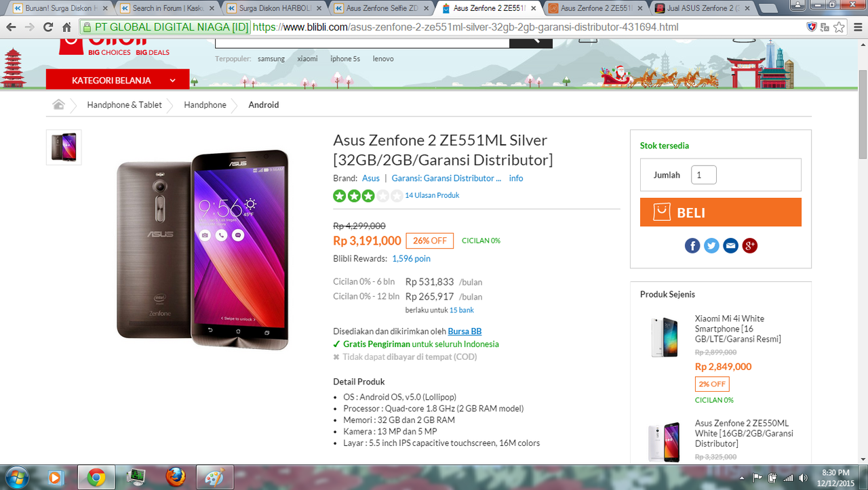Share the product via email icon
868x490 pixels.
[x=730, y=246]
